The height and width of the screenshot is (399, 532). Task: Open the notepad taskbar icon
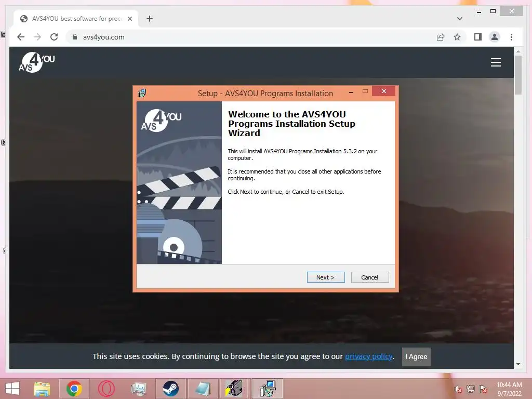(x=203, y=389)
